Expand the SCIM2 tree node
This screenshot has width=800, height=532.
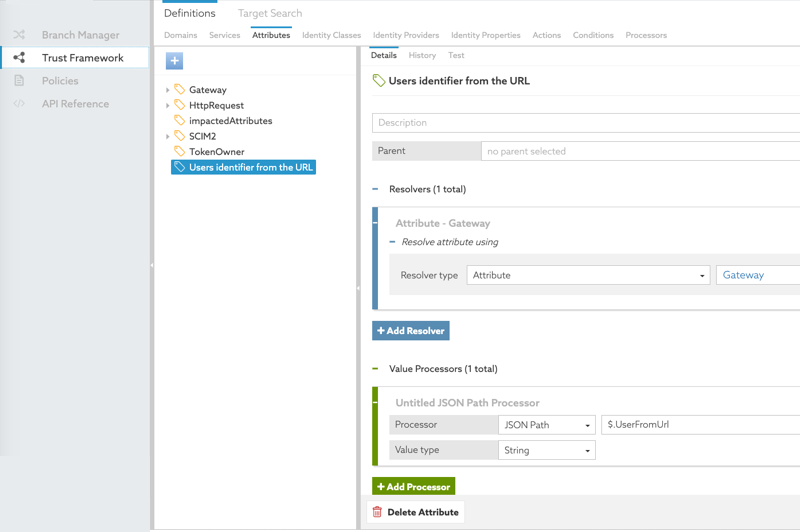click(x=167, y=136)
